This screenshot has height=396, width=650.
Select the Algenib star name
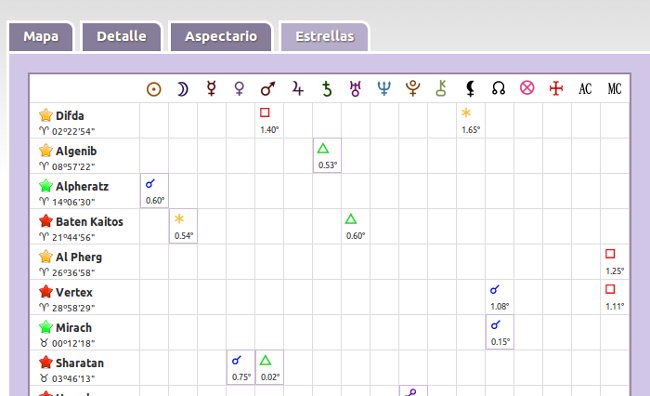click(76, 151)
